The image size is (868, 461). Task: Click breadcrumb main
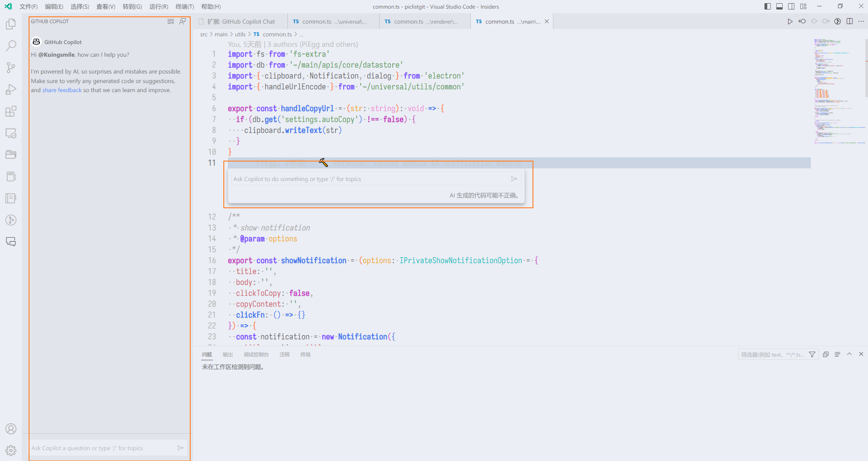(221, 34)
